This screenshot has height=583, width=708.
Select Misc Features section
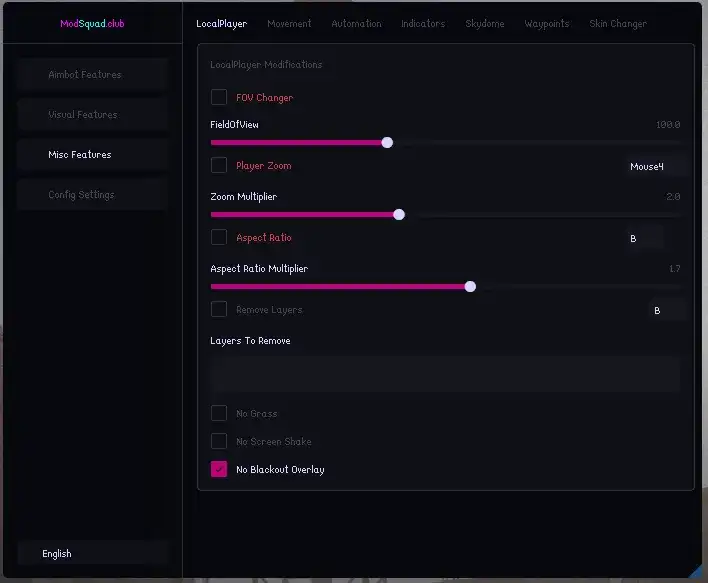[93, 154]
